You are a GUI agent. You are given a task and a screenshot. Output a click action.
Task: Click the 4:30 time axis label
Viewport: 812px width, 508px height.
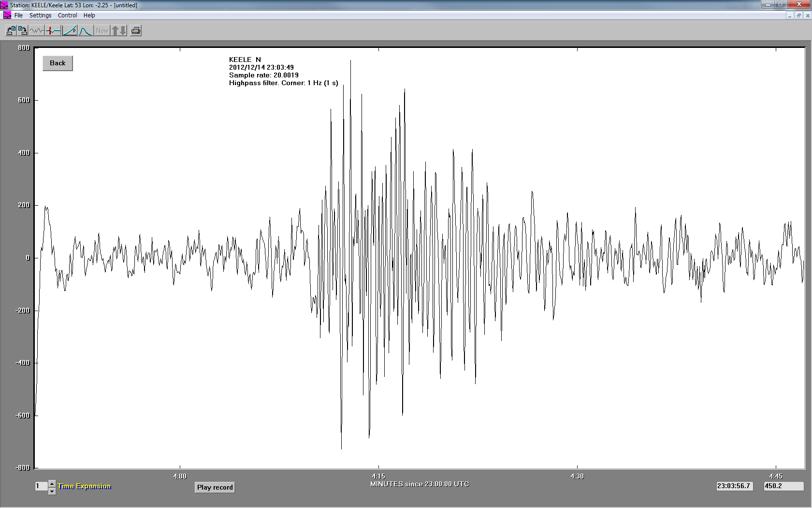[577, 476]
